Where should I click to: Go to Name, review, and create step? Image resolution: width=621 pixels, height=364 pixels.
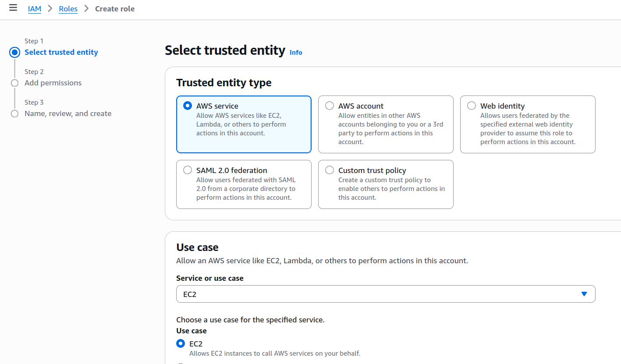pyautogui.click(x=68, y=113)
